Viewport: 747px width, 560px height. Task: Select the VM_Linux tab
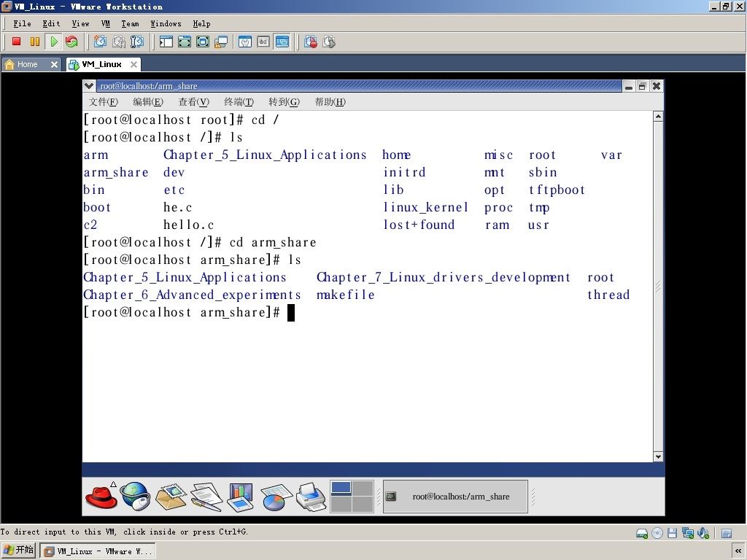(x=101, y=64)
